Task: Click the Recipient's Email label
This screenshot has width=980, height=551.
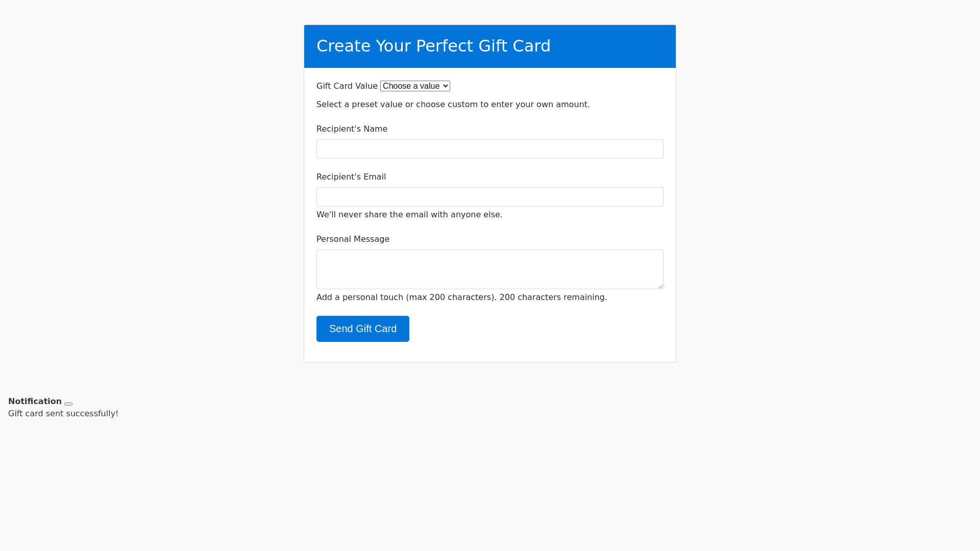Action: coord(351,177)
